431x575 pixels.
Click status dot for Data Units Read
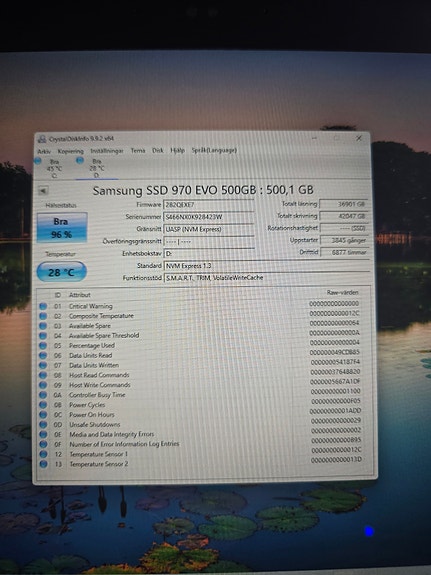[43, 355]
